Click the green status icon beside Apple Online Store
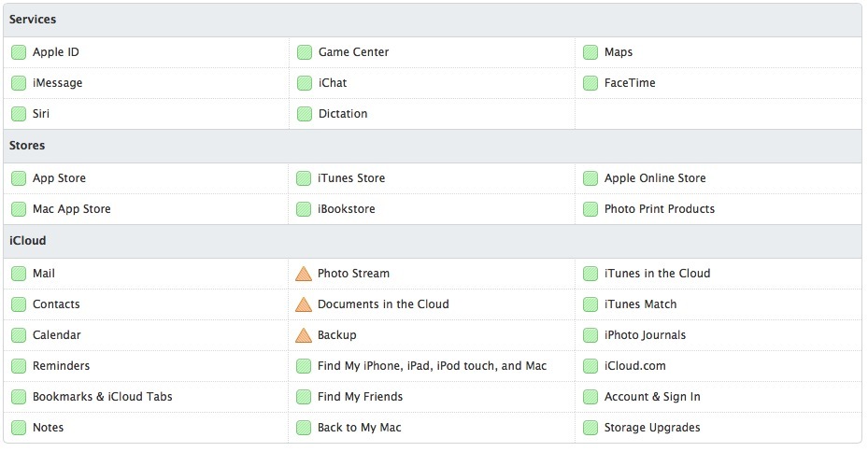Image resolution: width=868 pixels, height=452 pixels. click(x=591, y=178)
